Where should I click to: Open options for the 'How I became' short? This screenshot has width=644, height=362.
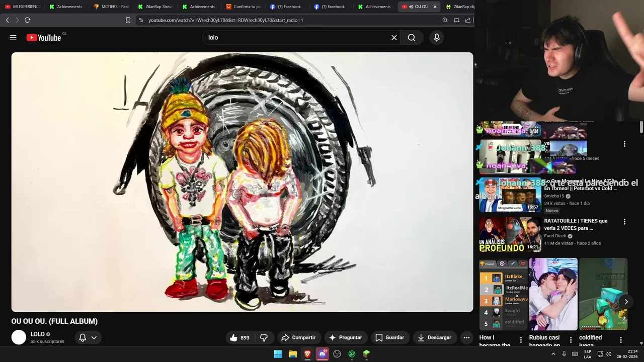(521, 340)
